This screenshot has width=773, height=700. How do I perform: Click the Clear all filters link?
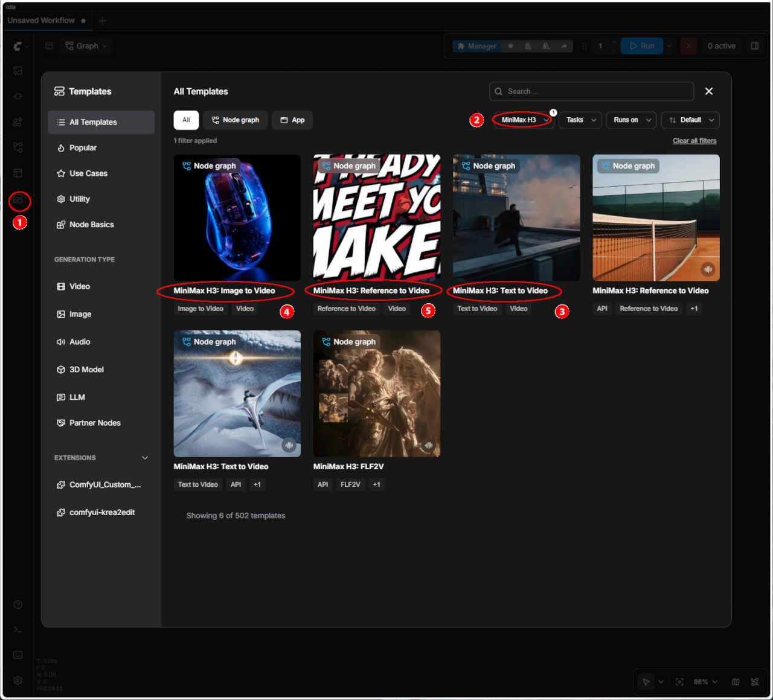694,141
